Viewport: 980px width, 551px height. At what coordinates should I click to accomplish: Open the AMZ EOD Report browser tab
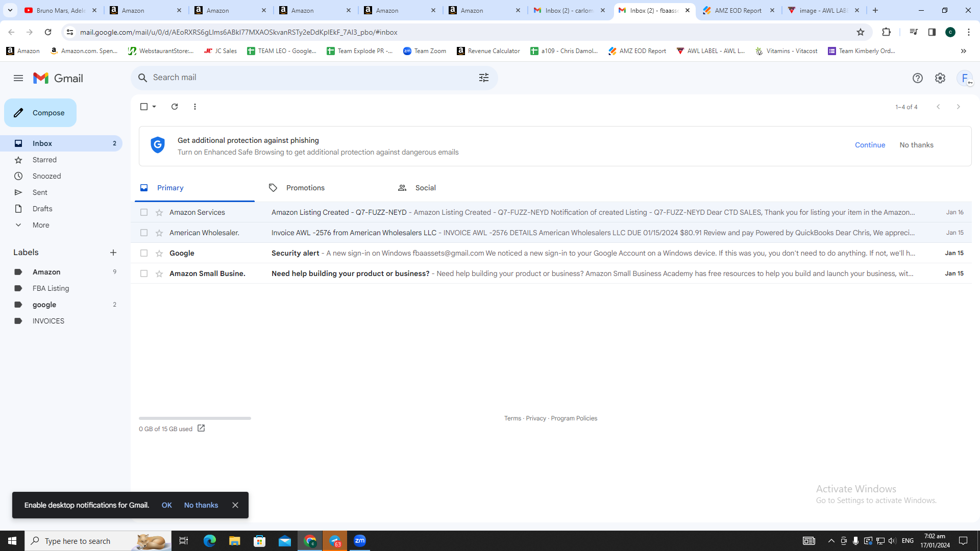pos(738,10)
